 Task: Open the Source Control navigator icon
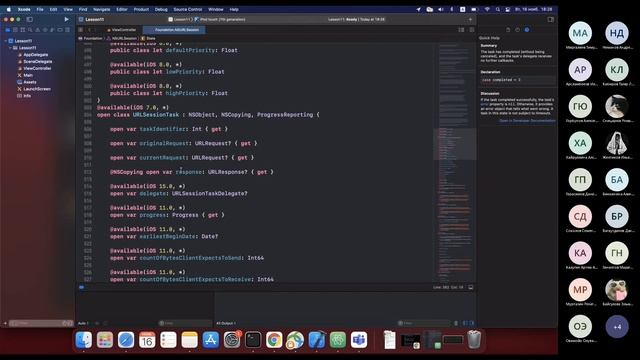15,30
